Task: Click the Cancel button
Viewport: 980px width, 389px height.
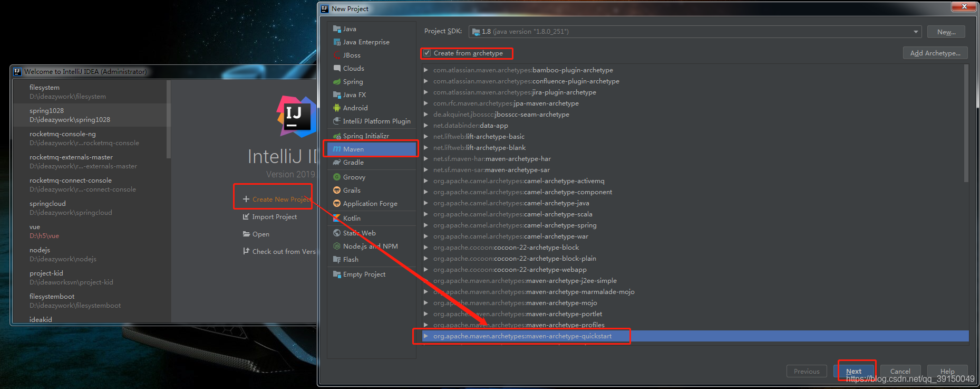Action: pyautogui.click(x=900, y=371)
